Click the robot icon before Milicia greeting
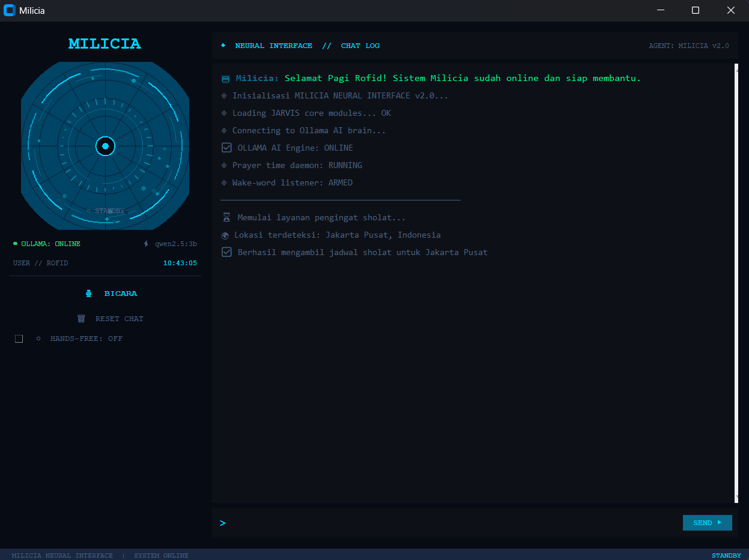749x560 pixels. point(226,79)
